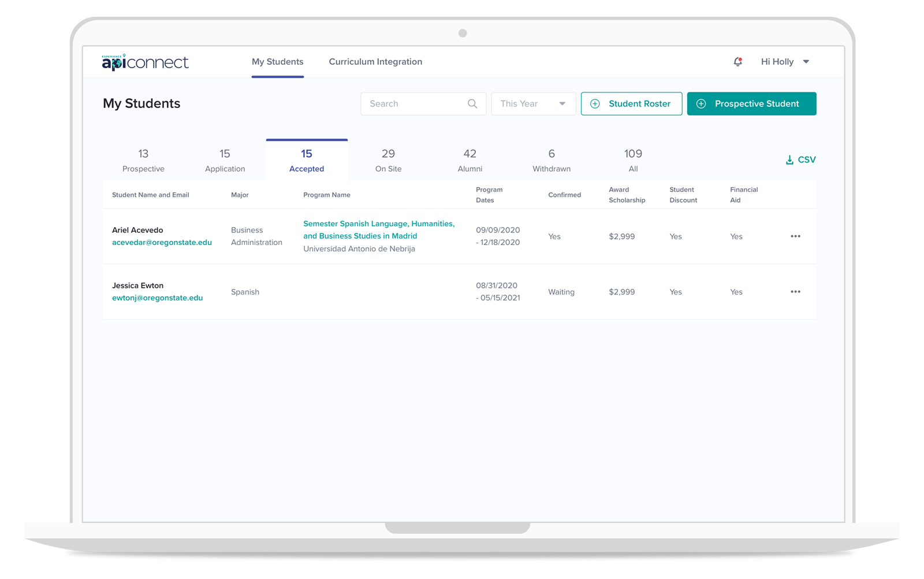Show the Alumni tab
The width and height of the screenshot is (924, 579).
tap(470, 160)
